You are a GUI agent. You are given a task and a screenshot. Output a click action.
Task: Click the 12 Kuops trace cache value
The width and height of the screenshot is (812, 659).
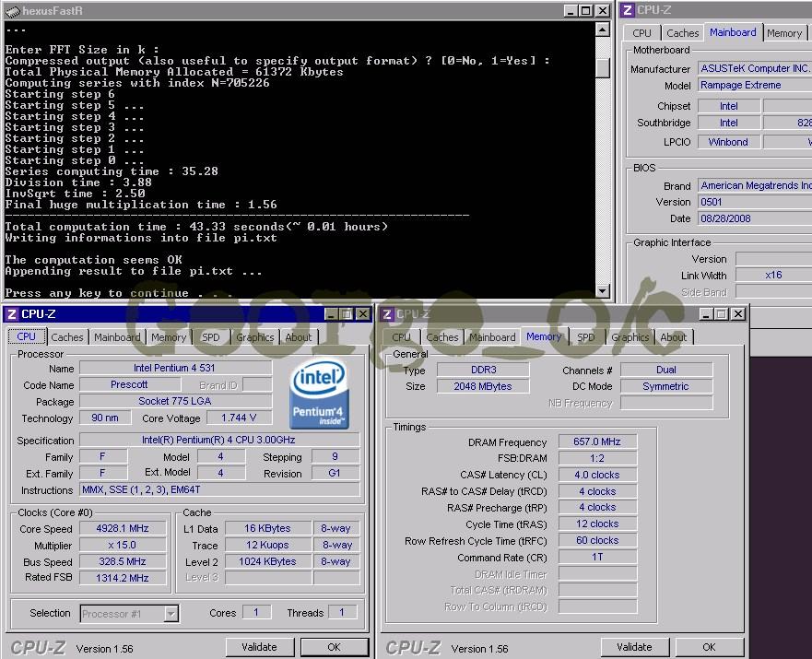pos(267,545)
